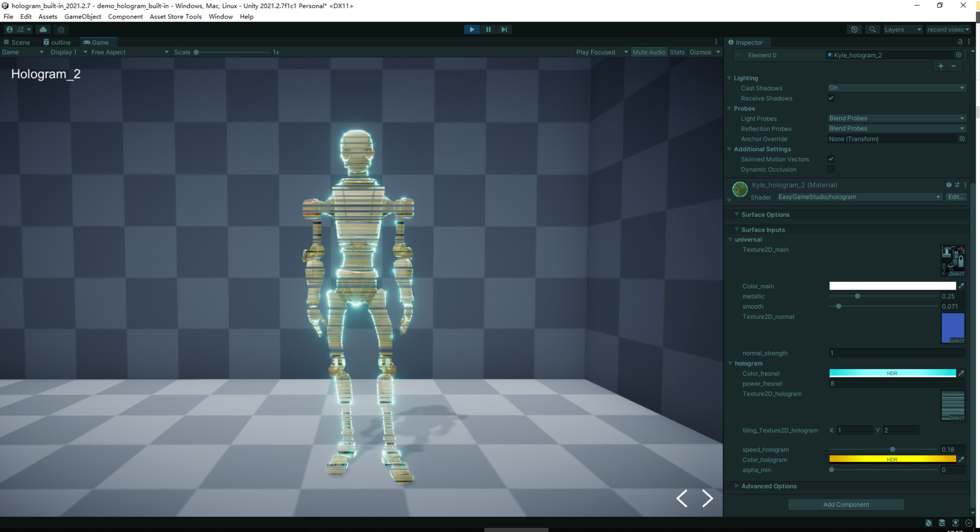Viewport: 980px width, 532px height.
Task: Open the Undo History panel icon
Action: pos(854,29)
